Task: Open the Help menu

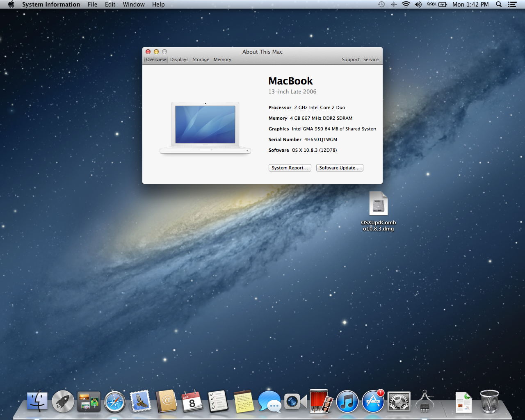Action: click(x=158, y=5)
